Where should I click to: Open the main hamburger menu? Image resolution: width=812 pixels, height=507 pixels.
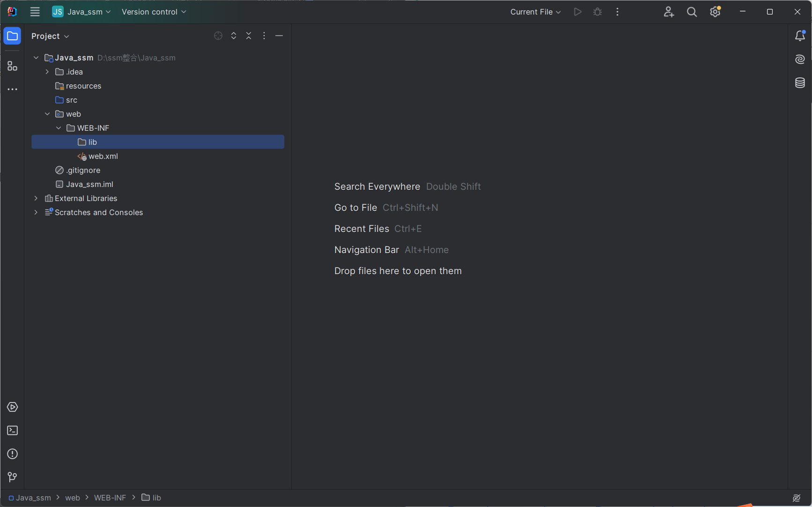point(35,12)
